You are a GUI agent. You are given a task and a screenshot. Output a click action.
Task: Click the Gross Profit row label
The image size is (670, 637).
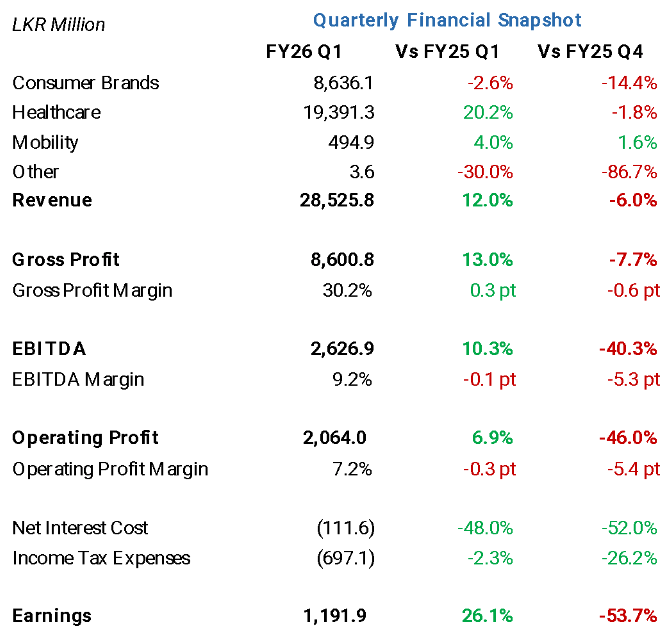[66, 260]
